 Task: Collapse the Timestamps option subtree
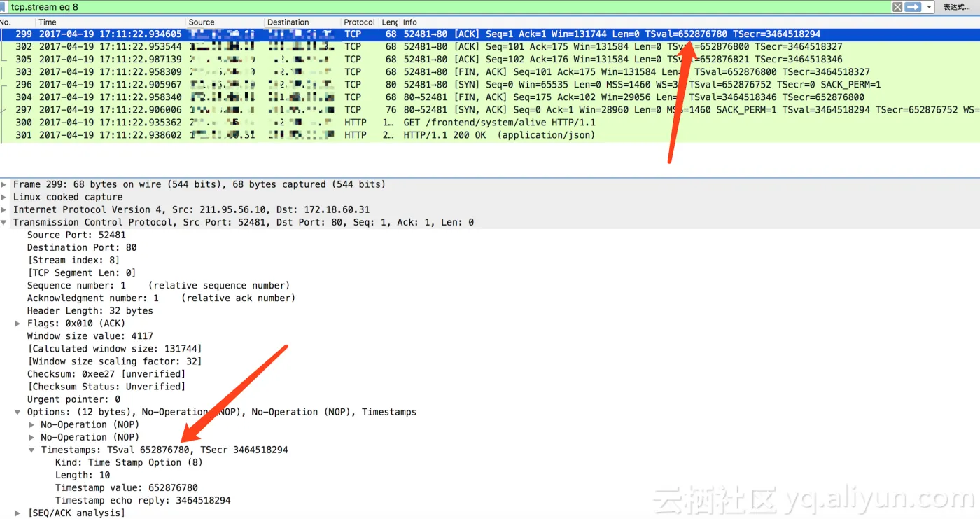31,450
